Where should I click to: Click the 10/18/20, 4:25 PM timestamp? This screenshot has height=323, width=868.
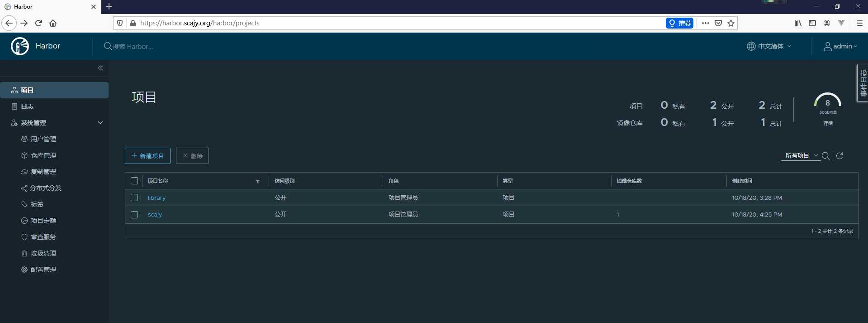coord(757,214)
